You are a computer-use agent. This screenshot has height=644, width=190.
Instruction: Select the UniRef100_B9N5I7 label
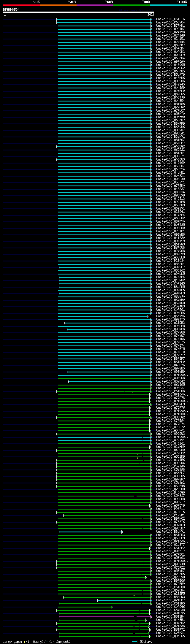pyautogui.click(x=170, y=551)
